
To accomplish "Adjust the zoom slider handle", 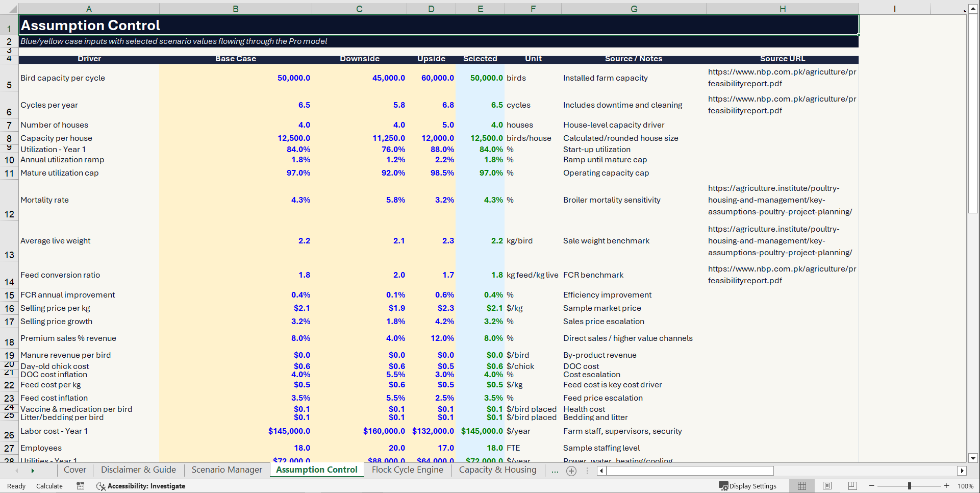I will [x=910, y=486].
